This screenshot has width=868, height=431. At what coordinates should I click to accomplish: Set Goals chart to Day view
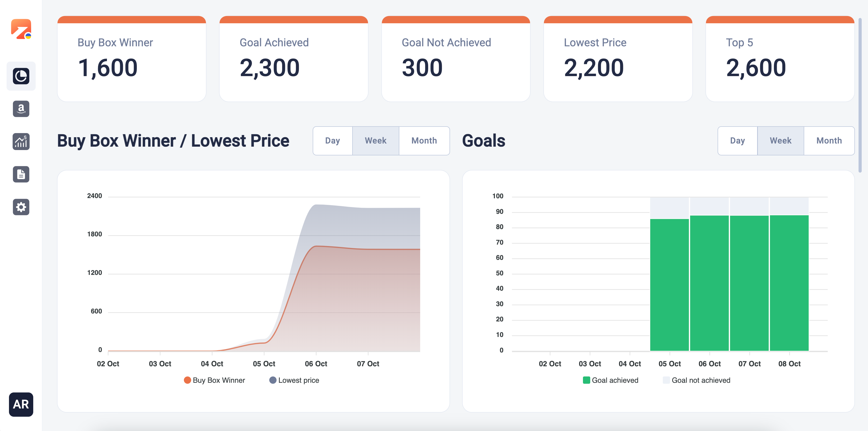737,141
